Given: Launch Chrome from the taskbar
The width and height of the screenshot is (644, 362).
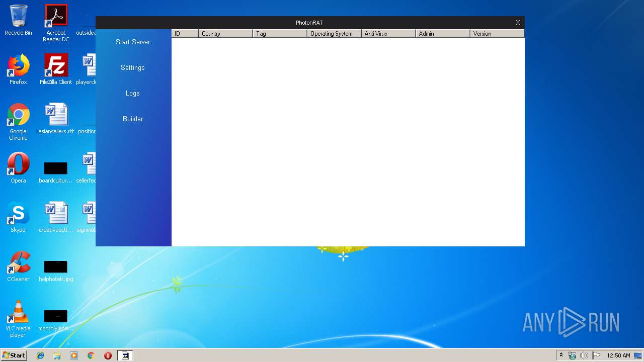Looking at the screenshot, I should [91, 355].
